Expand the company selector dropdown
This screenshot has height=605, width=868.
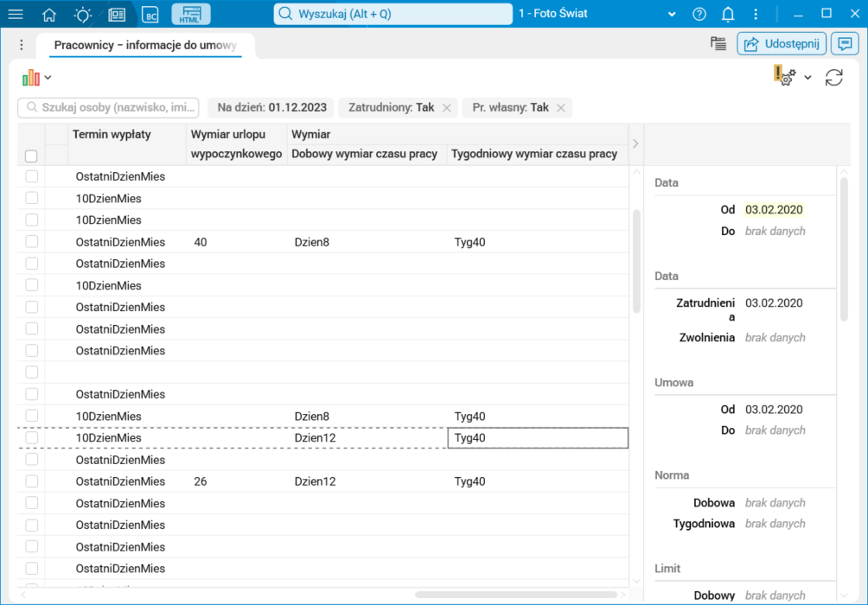672,14
